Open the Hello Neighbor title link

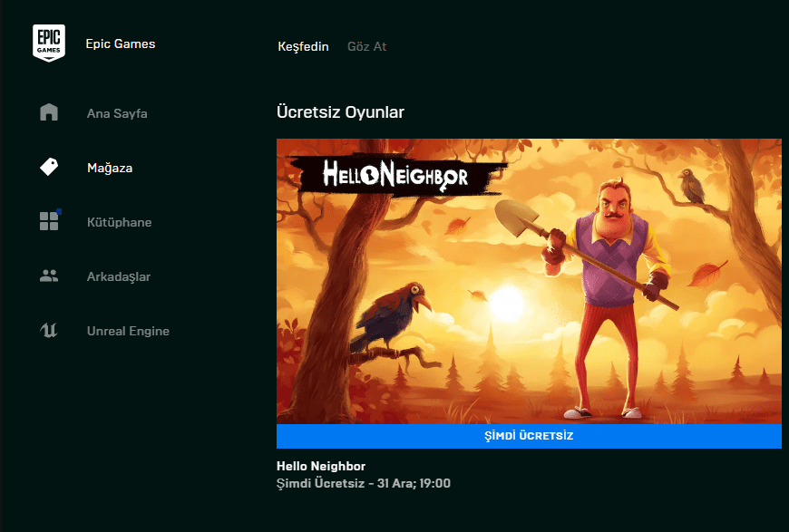point(321,466)
